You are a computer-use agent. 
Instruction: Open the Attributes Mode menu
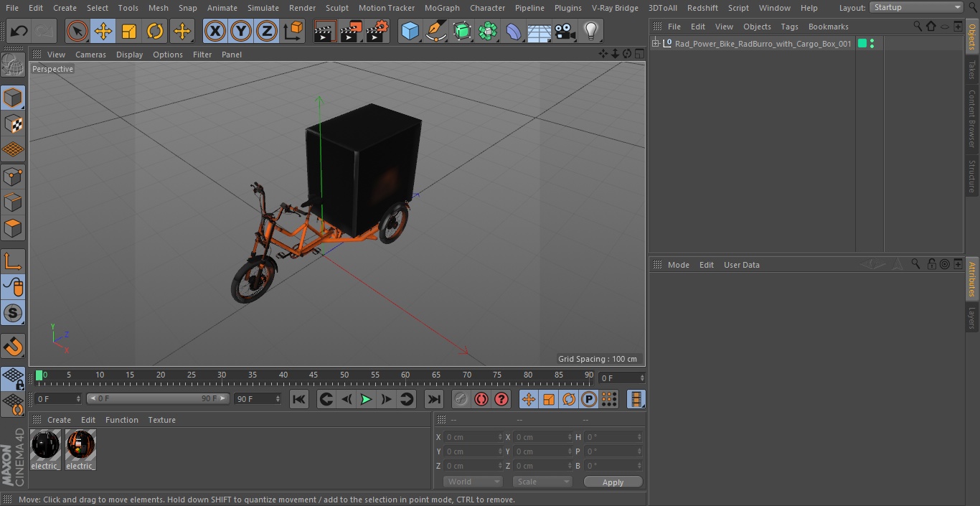point(678,265)
